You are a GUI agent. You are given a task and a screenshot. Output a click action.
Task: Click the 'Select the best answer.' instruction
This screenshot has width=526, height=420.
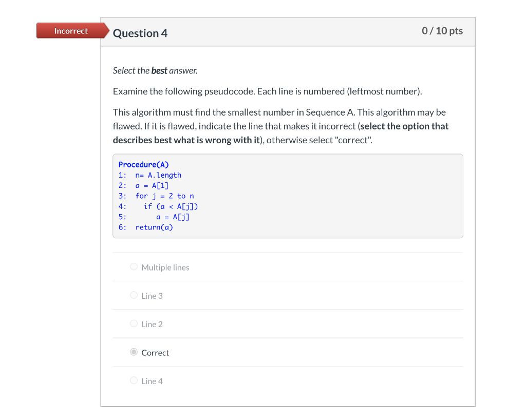pos(155,71)
